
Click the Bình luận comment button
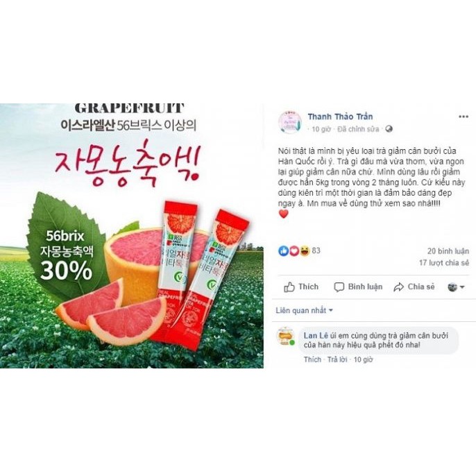[358, 287]
